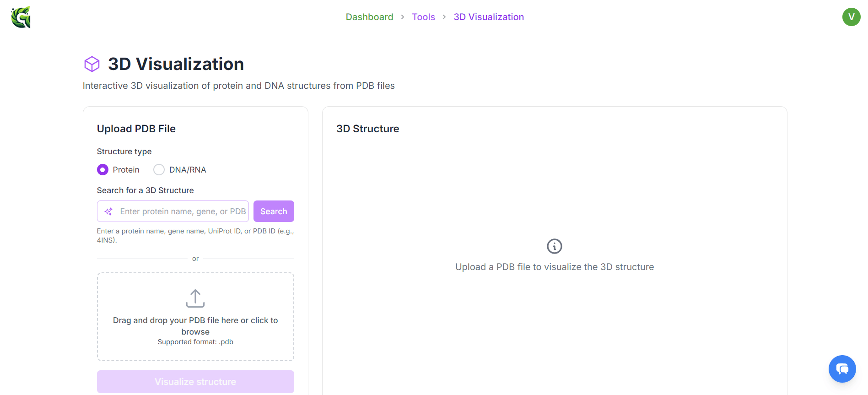The image size is (868, 395).
Task: Click the chevron after Tools breadcrumb
Action: (444, 17)
